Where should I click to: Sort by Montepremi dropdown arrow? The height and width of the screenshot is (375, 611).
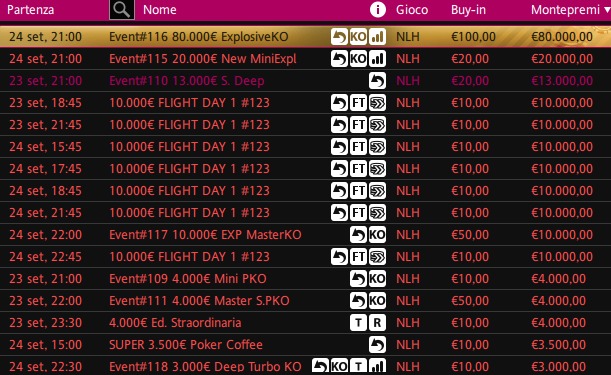click(x=607, y=10)
